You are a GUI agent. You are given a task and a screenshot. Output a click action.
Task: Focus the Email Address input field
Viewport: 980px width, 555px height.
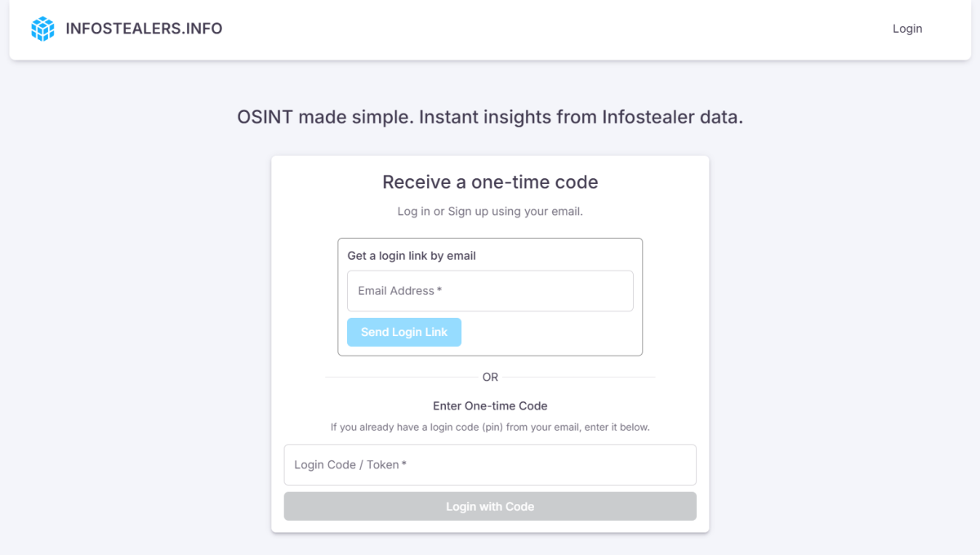coord(490,291)
